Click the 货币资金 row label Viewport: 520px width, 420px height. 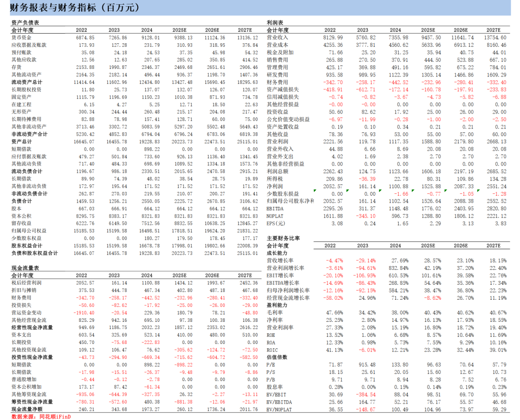[x=21, y=38]
